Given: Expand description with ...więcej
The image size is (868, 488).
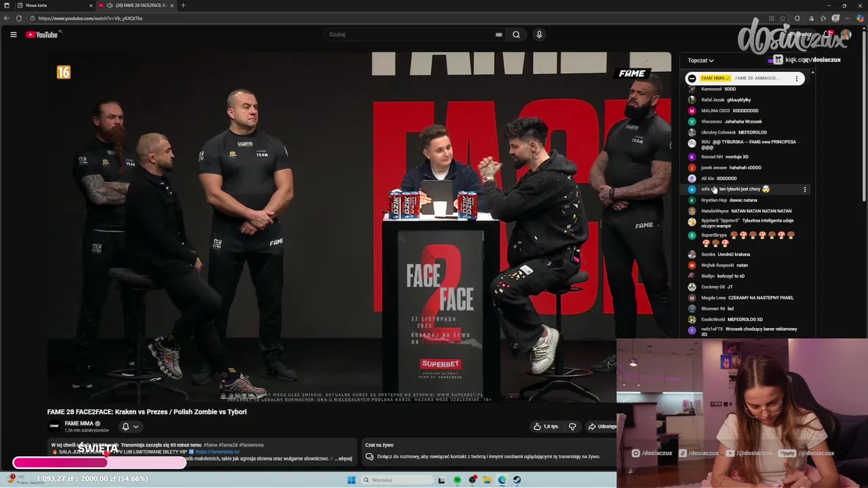Looking at the screenshot, I should [343, 459].
